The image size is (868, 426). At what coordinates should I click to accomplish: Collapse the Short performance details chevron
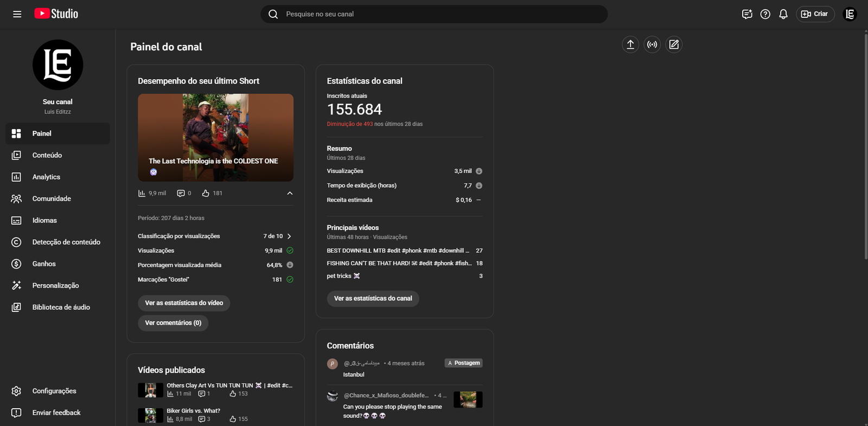click(x=290, y=193)
